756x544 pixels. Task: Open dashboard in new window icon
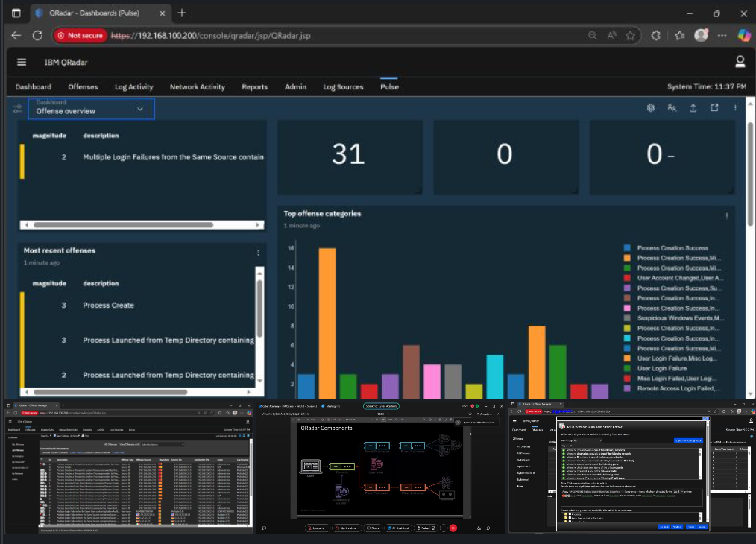pos(714,108)
